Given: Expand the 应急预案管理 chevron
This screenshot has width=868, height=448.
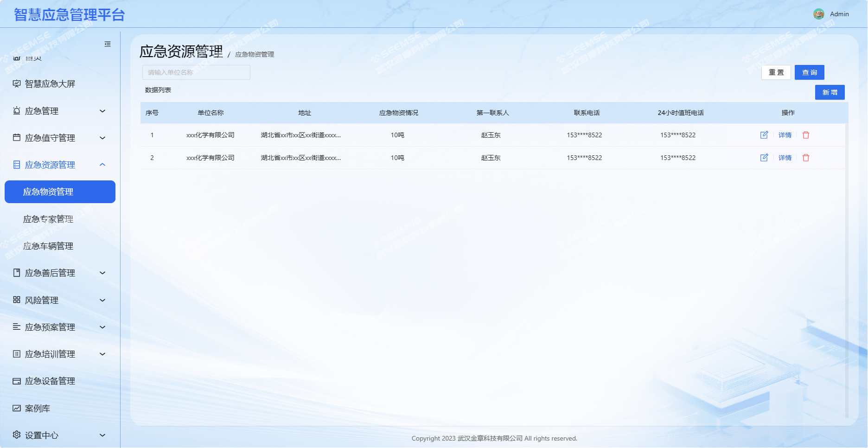Looking at the screenshot, I should pyautogui.click(x=102, y=327).
